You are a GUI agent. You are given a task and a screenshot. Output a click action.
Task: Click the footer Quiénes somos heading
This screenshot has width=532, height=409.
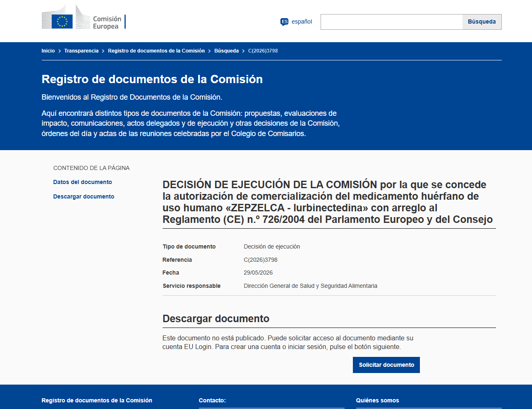pyautogui.click(x=377, y=400)
